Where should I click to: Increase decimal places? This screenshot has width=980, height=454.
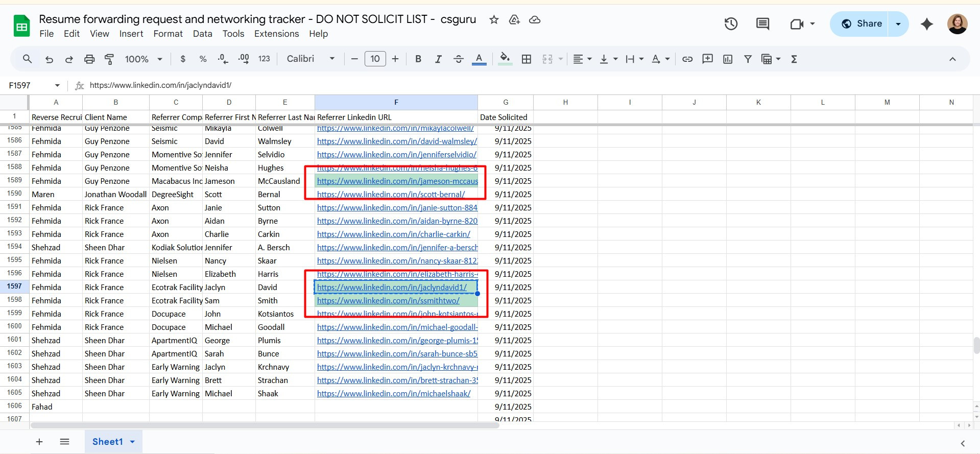tap(244, 59)
